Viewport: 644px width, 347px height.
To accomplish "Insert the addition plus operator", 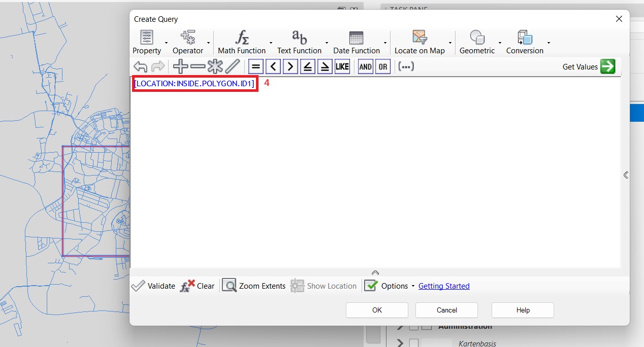I will pyautogui.click(x=181, y=66).
